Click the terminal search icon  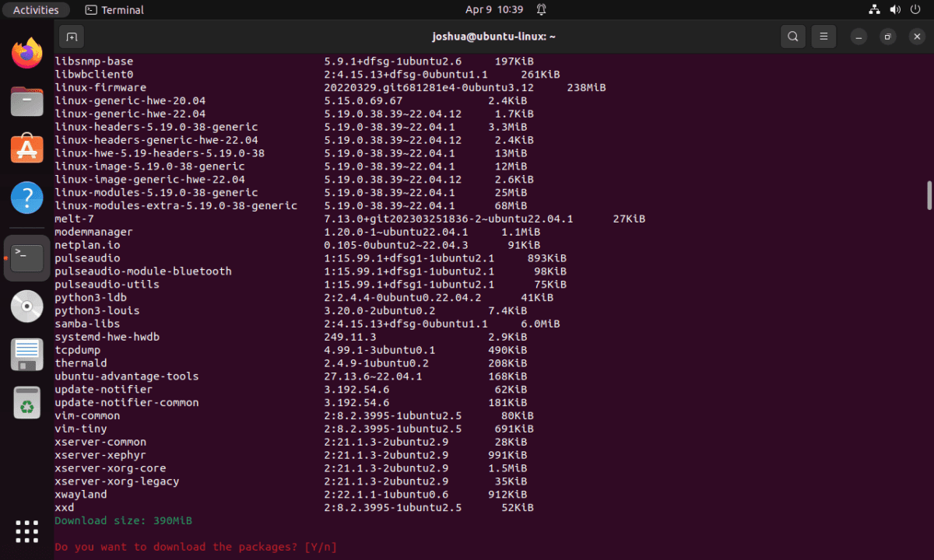click(792, 37)
